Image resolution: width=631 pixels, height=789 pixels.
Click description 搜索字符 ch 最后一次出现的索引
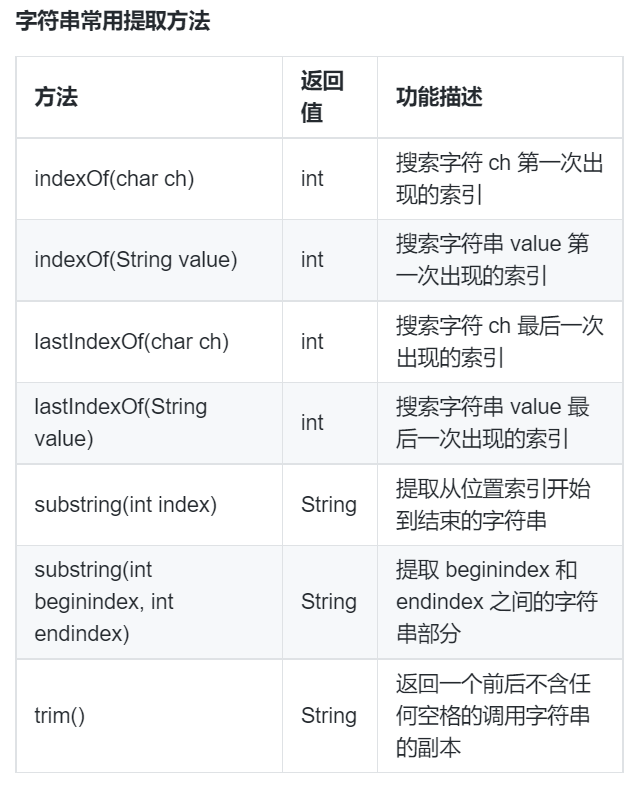[499, 342]
